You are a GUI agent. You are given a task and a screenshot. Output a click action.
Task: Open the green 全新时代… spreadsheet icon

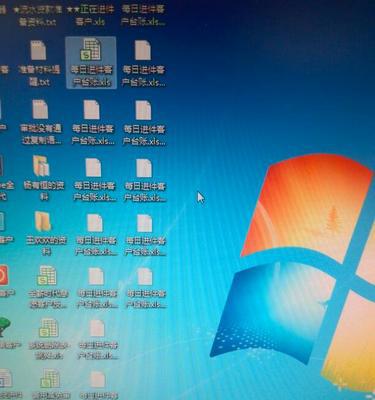pos(47,275)
